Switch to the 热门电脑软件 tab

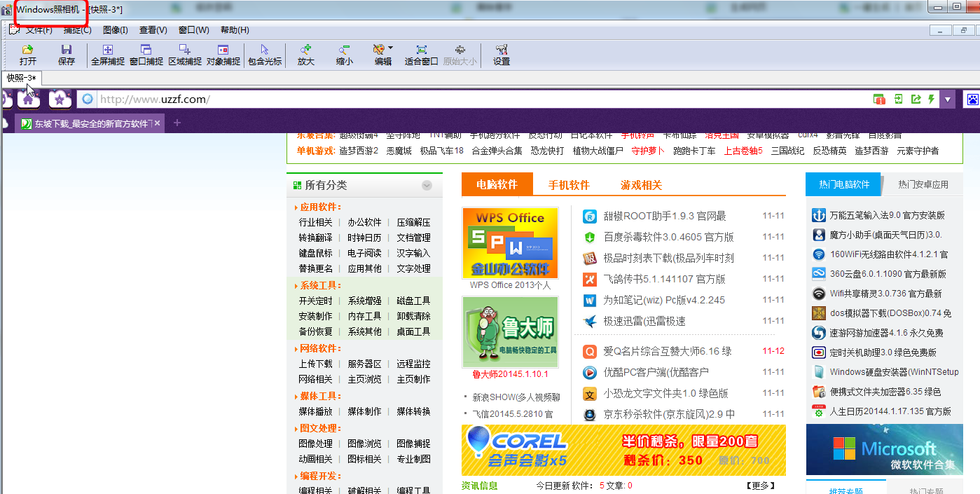(843, 184)
